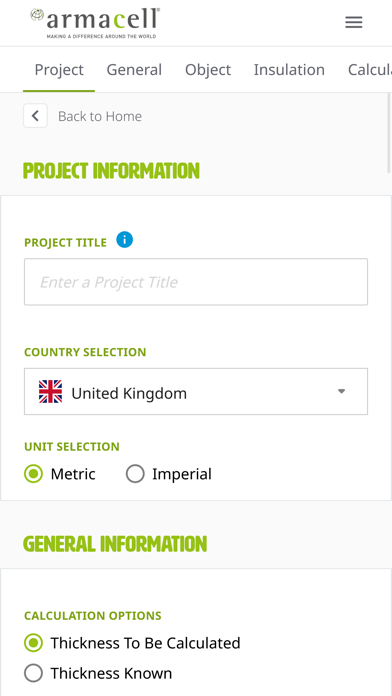The image size is (392, 696).
Task: Click the Back to Home link
Action: [100, 116]
